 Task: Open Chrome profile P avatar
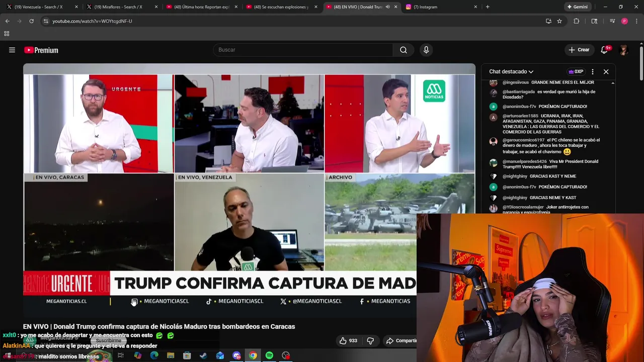624,21
